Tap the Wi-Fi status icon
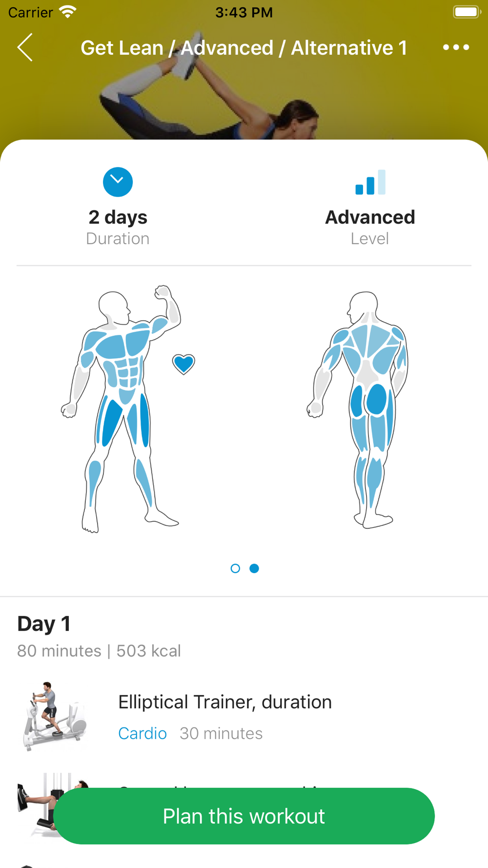Viewport: 488px width, 868px height. (x=67, y=12)
